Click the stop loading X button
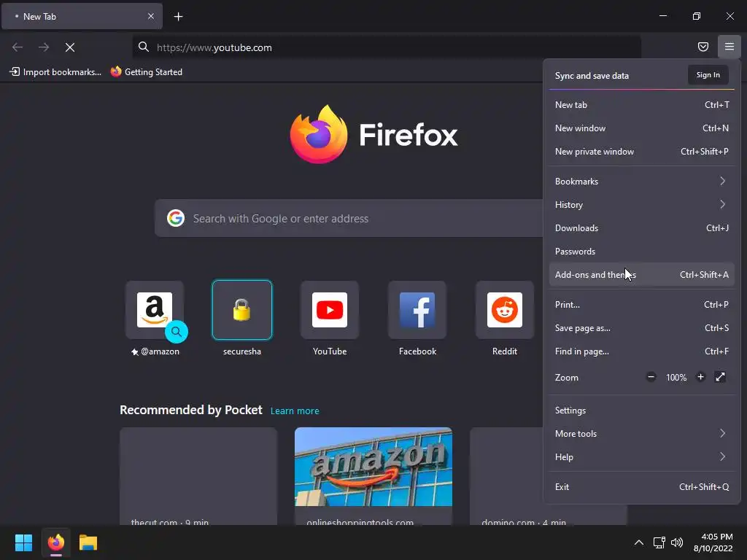Screen dimensions: 747x560 point(70,47)
